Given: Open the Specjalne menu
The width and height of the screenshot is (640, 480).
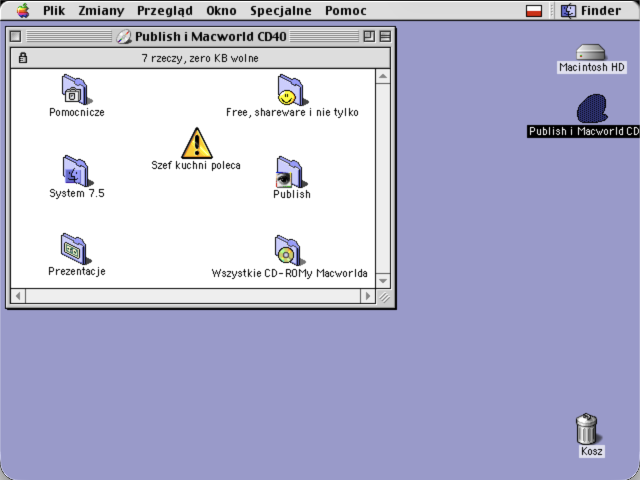Looking at the screenshot, I should pyautogui.click(x=281, y=11).
